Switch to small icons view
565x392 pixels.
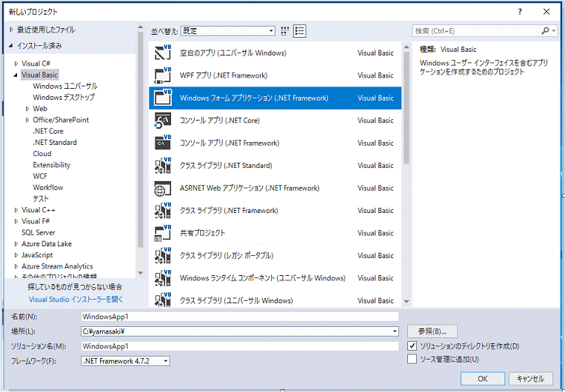point(284,31)
